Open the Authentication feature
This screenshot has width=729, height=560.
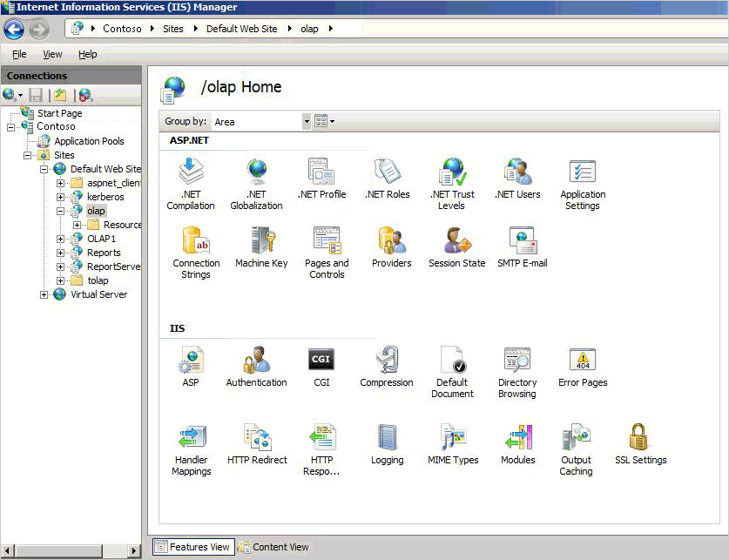pos(256,361)
